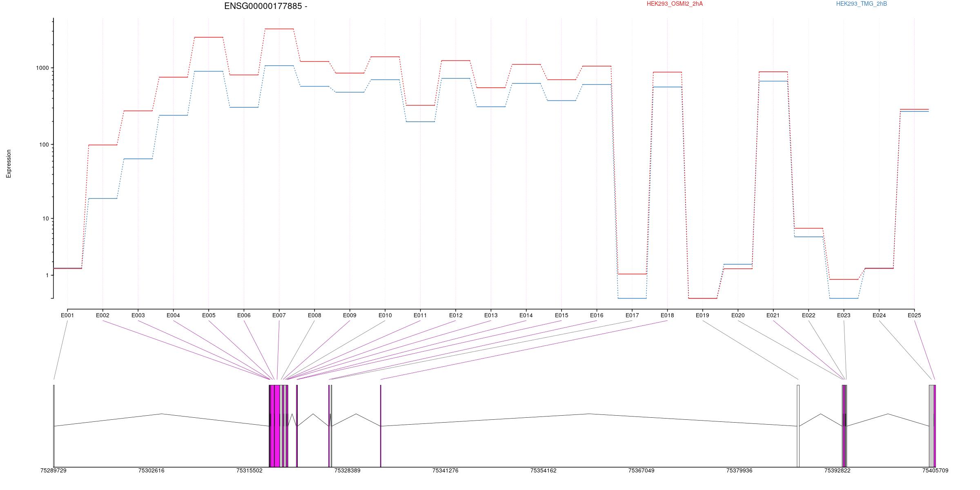Click exon label E004
980x490 pixels.
[x=173, y=315]
